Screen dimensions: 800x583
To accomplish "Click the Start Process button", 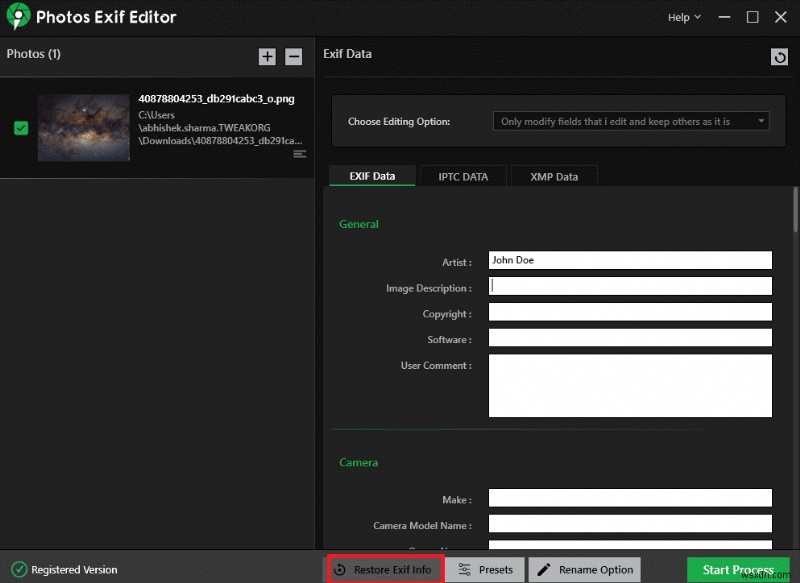I will tap(737, 569).
